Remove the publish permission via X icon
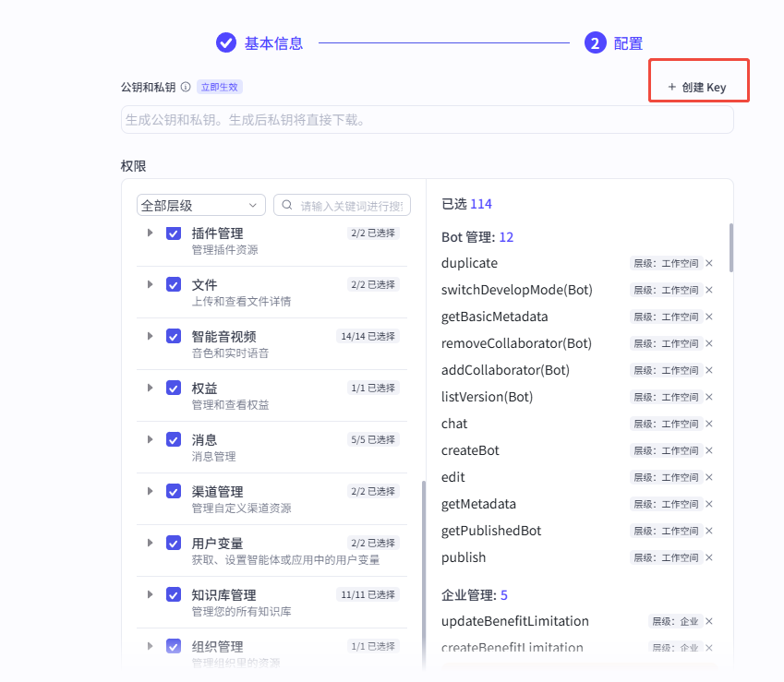The height and width of the screenshot is (682, 784). click(x=709, y=557)
